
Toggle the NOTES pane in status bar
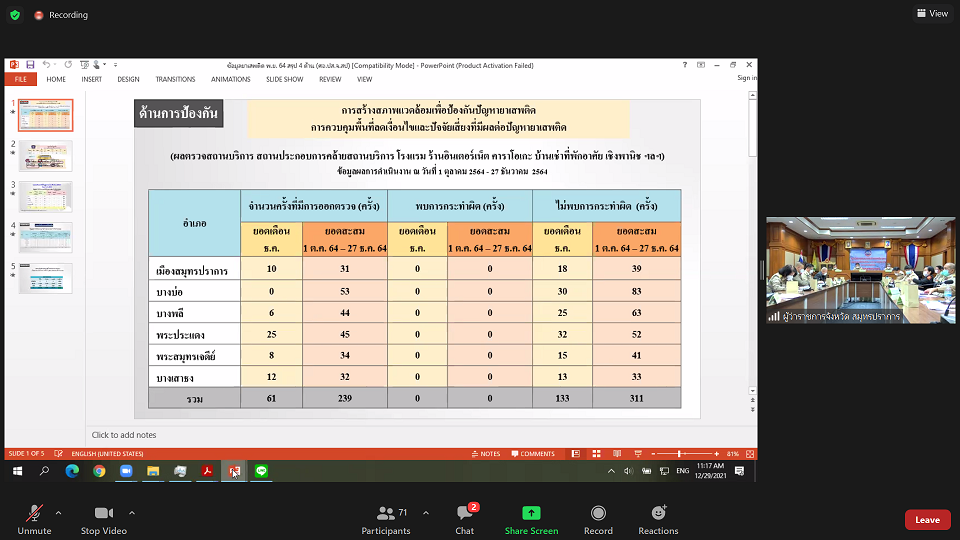tap(486, 454)
